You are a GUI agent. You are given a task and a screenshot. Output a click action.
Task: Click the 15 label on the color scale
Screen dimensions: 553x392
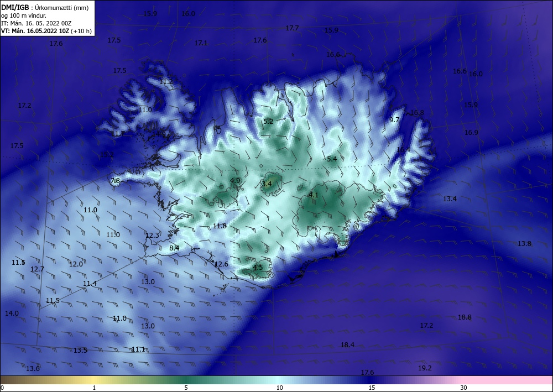[x=372, y=388]
